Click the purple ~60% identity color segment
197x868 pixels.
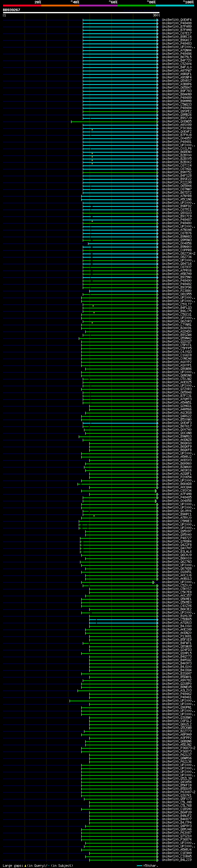tap(99, 6)
